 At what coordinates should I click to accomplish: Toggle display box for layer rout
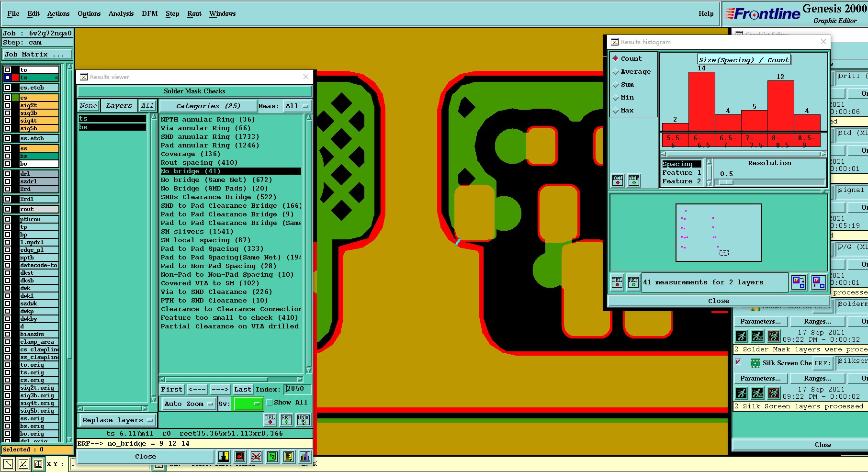[x=8, y=209]
